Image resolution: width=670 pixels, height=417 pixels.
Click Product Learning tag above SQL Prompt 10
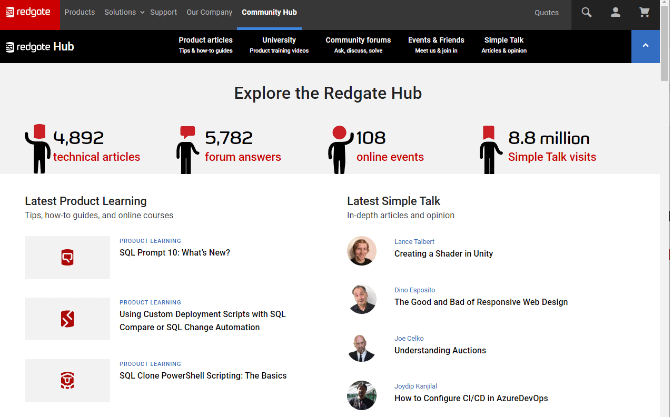(150, 241)
